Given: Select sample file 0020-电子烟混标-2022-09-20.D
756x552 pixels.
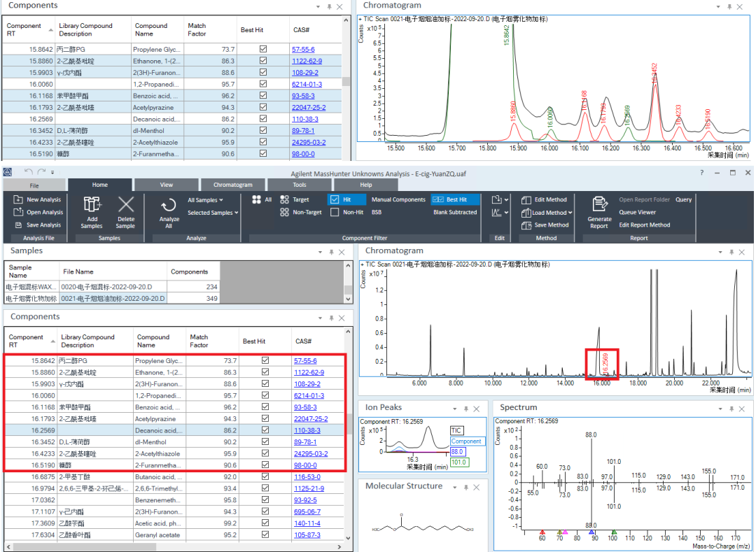Looking at the screenshot, I should (113, 287).
